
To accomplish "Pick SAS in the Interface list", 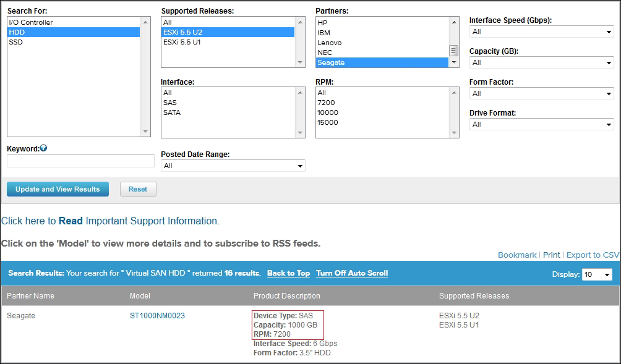I will (x=170, y=103).
